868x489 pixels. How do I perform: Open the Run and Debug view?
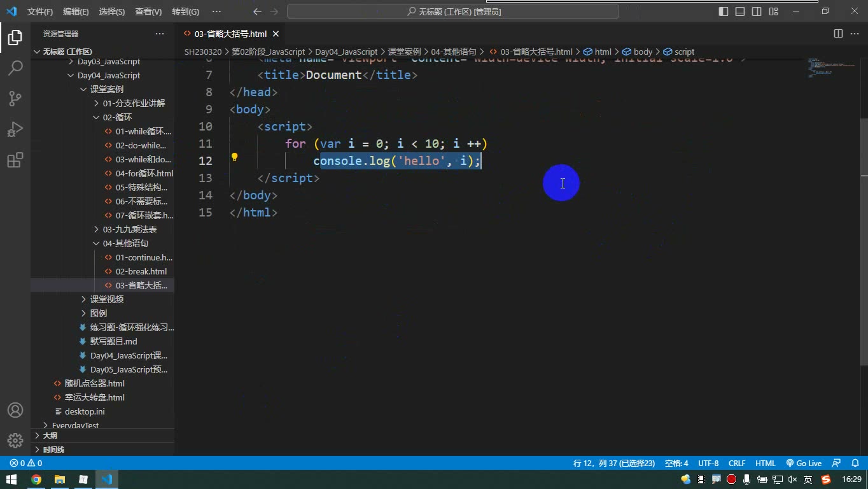click(15, 129)
